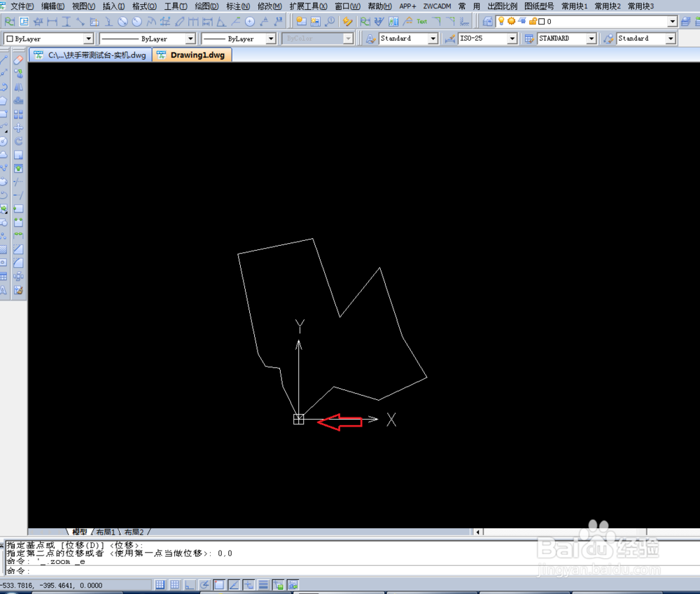Open the Layer Properties Manager icon
The height and width of the screenshot is (594, 700).
pyautogui.click(x=488, y=22)
